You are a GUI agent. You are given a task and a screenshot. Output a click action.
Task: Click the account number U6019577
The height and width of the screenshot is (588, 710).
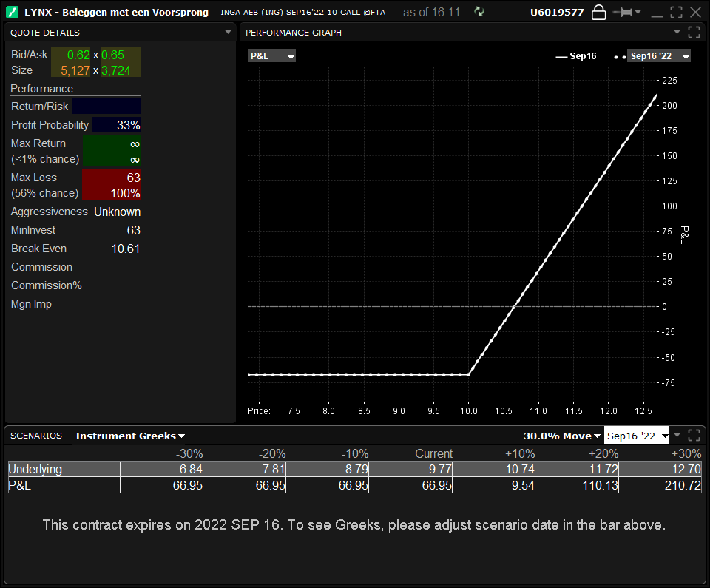(x=557, y=13)
